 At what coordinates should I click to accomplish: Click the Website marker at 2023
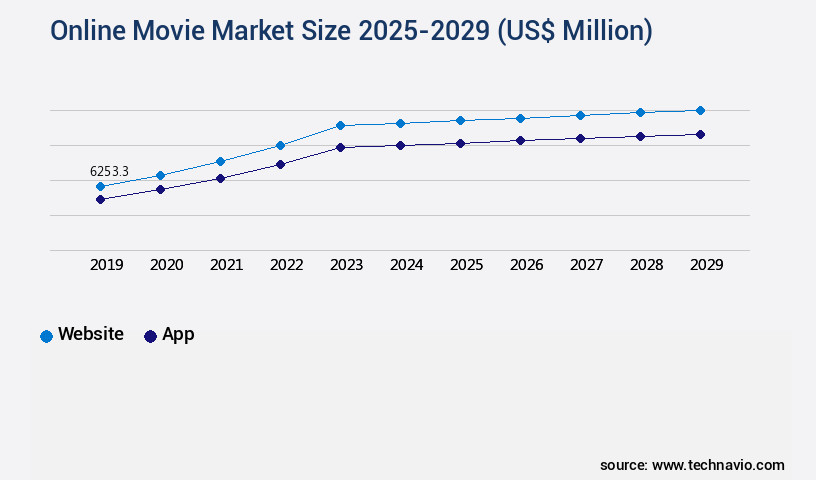(340, 125)
